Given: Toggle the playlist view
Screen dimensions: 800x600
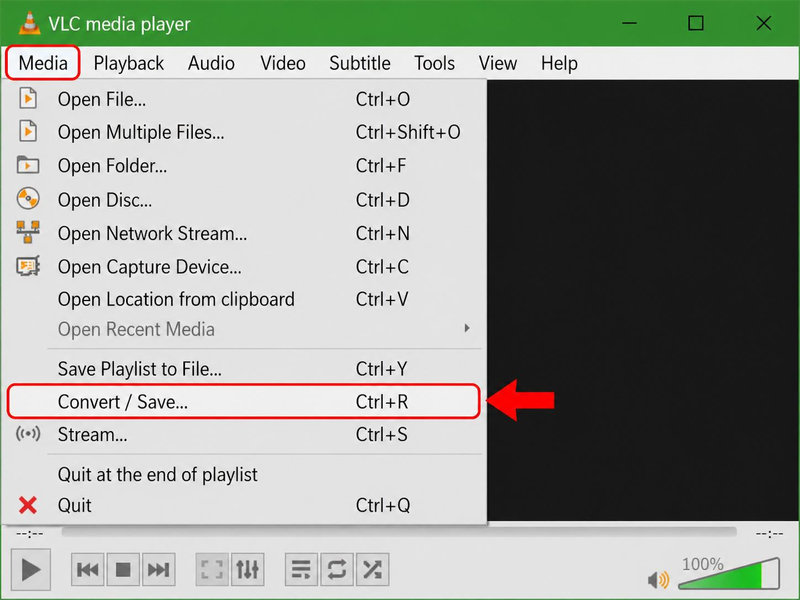Looking at the screenshot, I should (x=301, y=569).
